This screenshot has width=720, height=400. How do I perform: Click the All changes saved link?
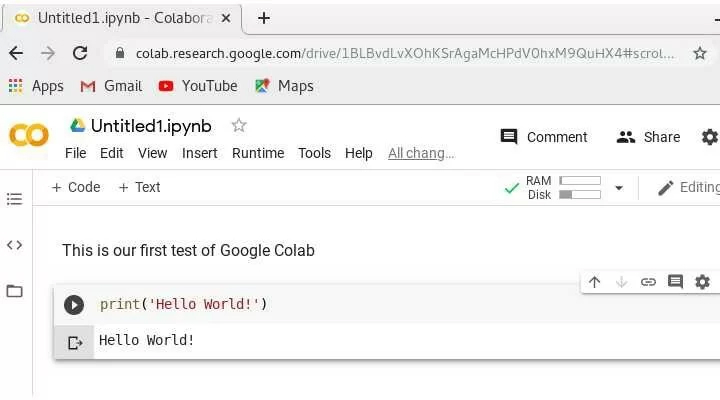421,153
